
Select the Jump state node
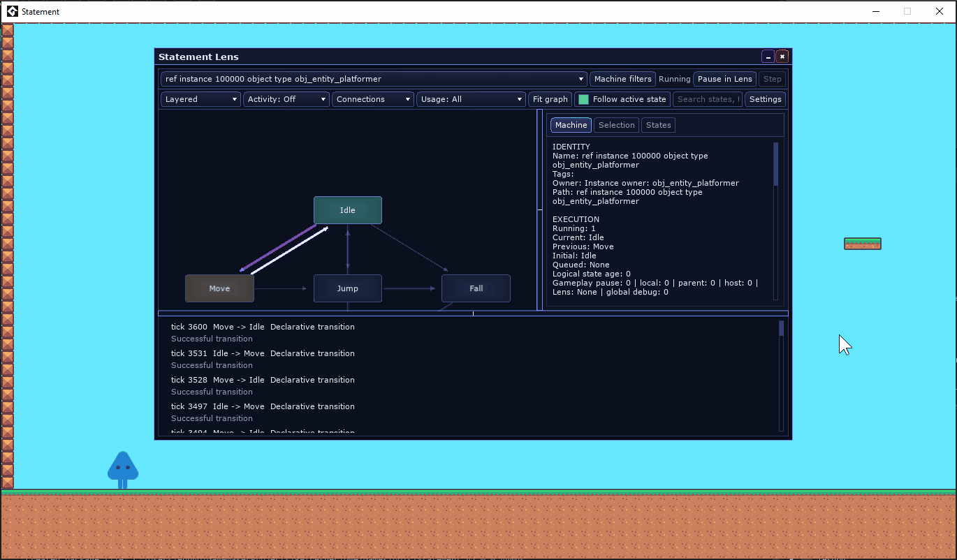point(348,288)
